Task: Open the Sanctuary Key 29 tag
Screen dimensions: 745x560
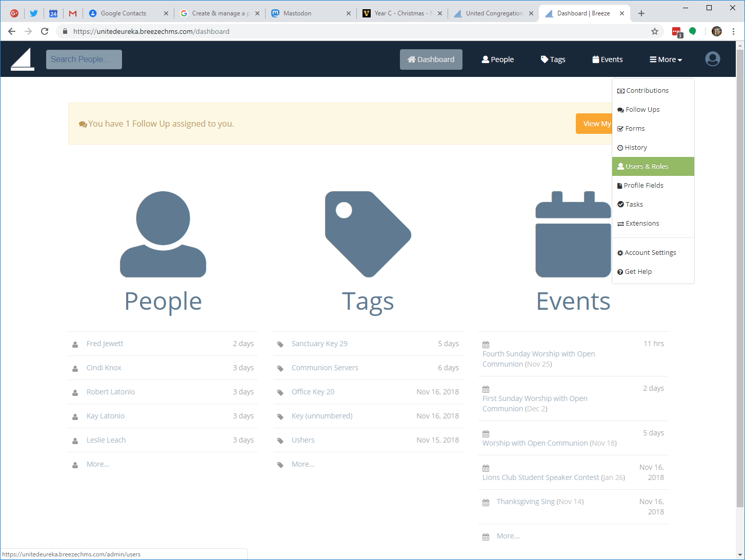Action: click(319, 344)
